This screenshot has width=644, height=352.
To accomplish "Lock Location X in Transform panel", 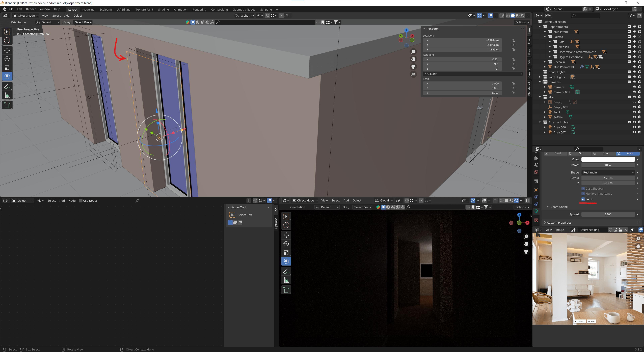I will 514,40.
